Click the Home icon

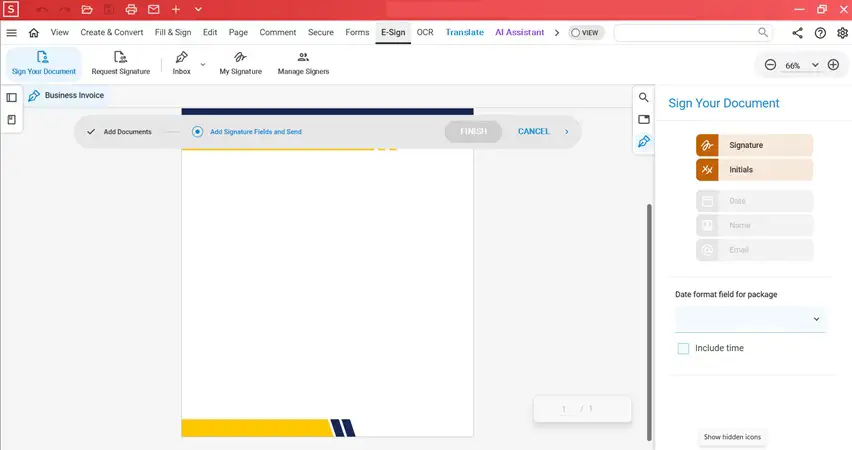coord(34,33)
